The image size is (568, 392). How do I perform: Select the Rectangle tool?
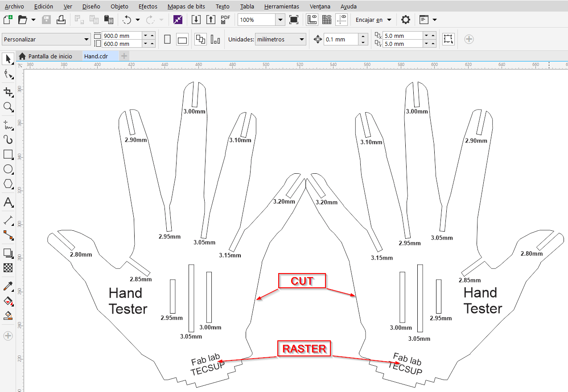pos(8,155)
